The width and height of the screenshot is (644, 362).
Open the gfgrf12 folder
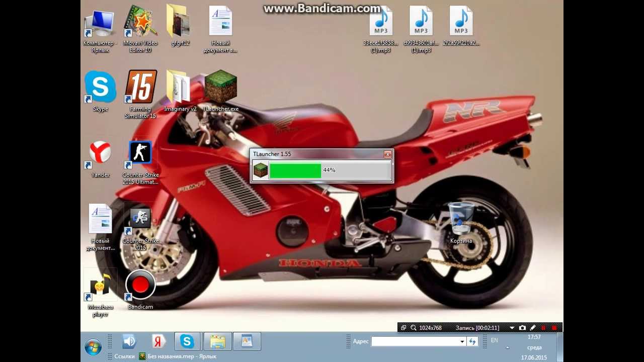tap(180, 26)
